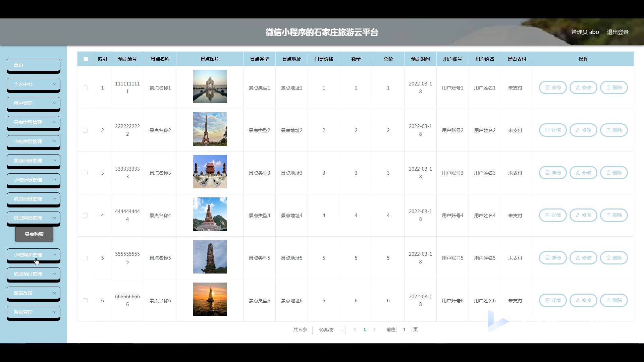The width and height of the screenshot is (644, 362).
Task: Delete row 6 using the 删除 button
Action: (613, 300)
